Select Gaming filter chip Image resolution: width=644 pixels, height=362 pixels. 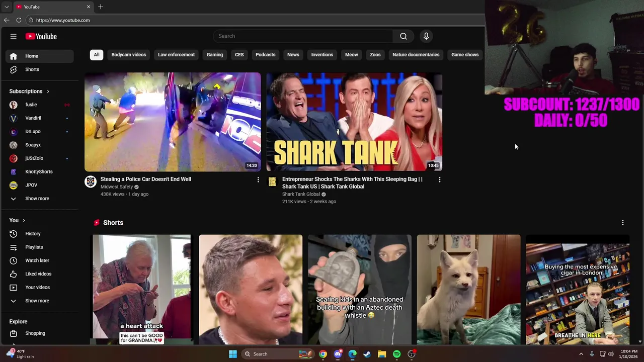click(x=215, y=55)
